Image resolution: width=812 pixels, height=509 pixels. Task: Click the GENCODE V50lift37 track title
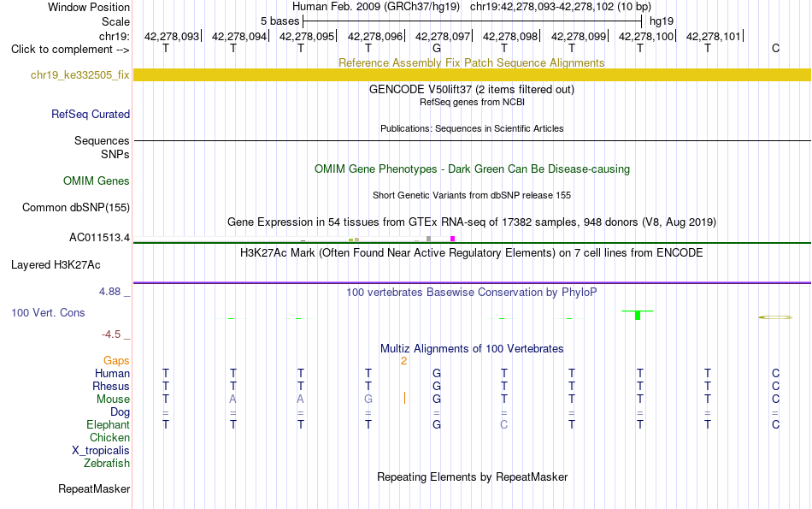click(472, 89)
